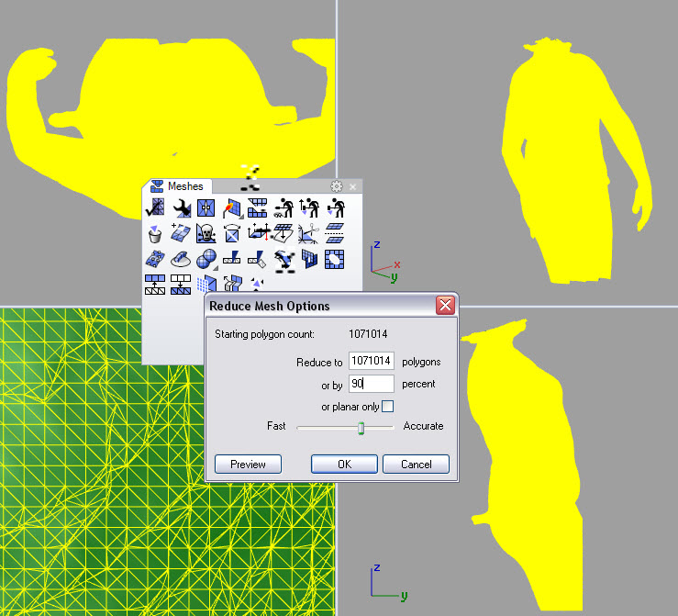Select the Unify mesh normals grid icon
678x616 pixels.
click(258, 207)
